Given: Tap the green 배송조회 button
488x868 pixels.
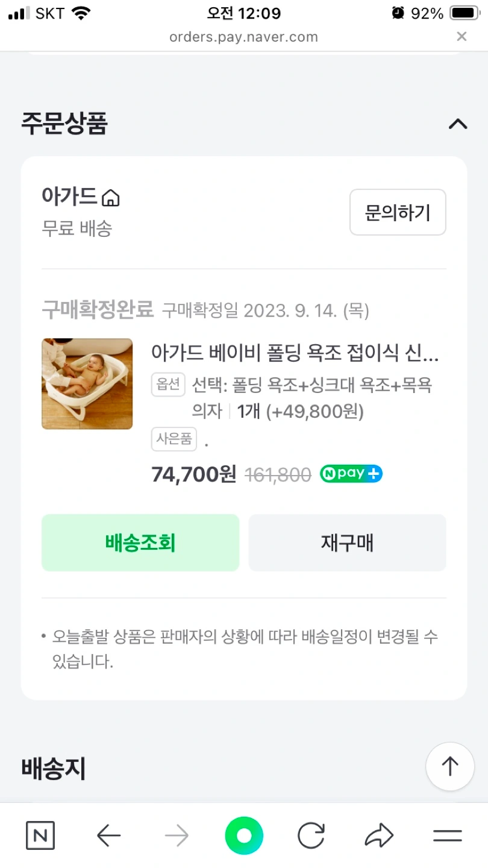Looking at the screenshot, I should point(140,542).
